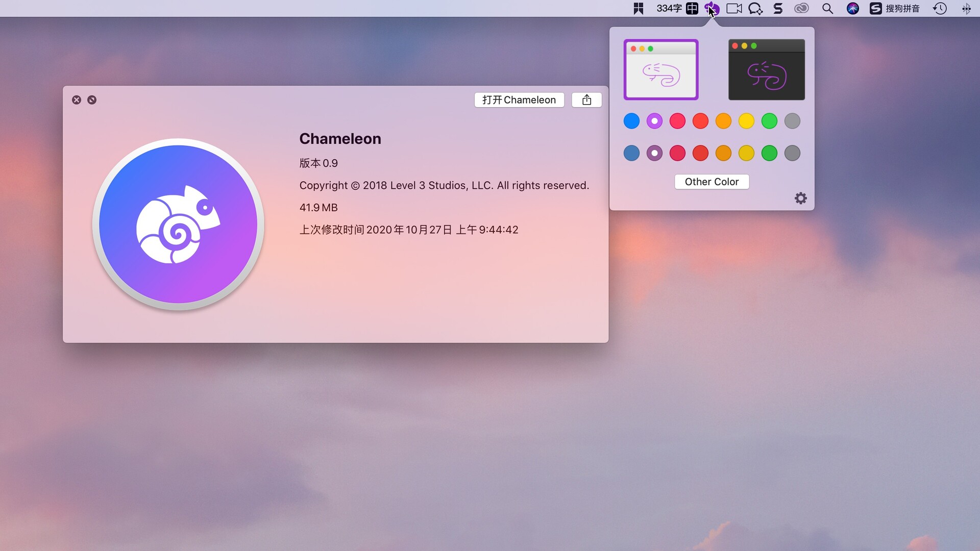Pick the muted orange swatch, bottom row

(x=723, y=153)
